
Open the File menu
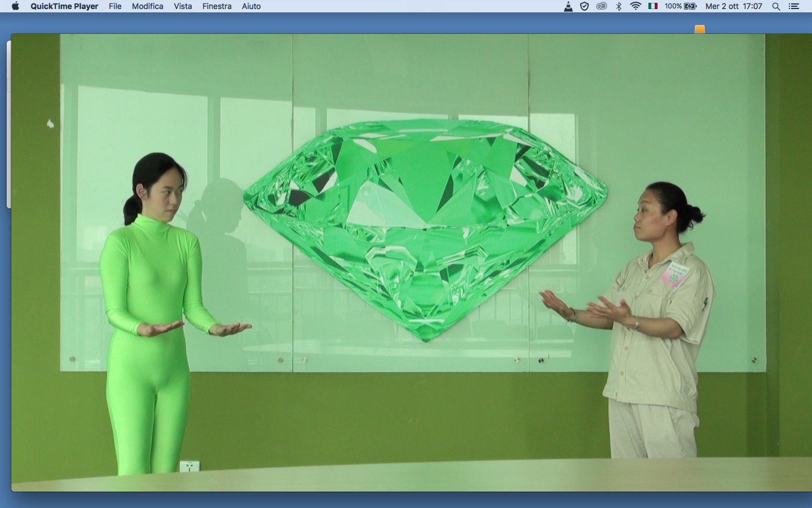pos(115,6)
